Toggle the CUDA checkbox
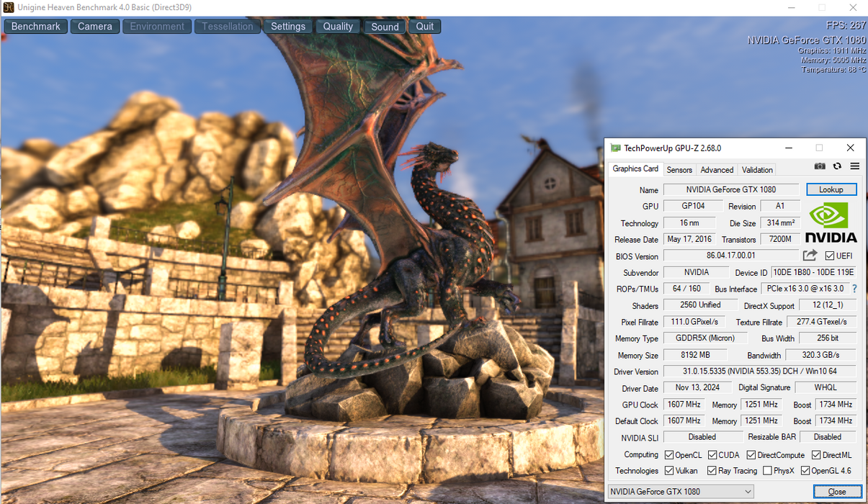The width and height of the screenshot is (868, 504). point(712,455)
